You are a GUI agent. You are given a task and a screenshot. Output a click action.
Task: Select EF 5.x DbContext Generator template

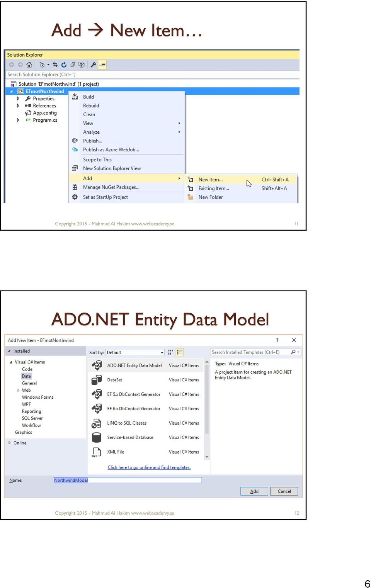point(146,394)
